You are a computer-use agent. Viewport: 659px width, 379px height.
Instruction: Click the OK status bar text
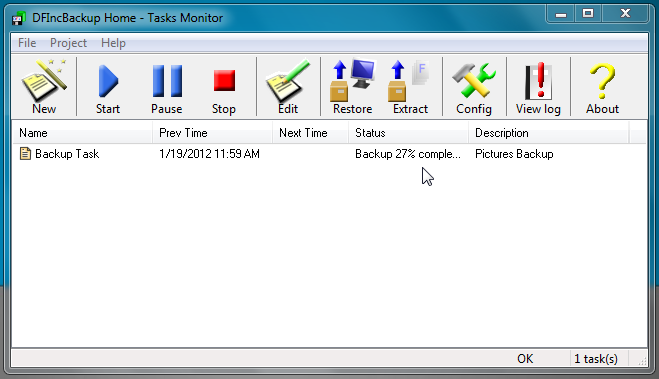tap(525, 359)
